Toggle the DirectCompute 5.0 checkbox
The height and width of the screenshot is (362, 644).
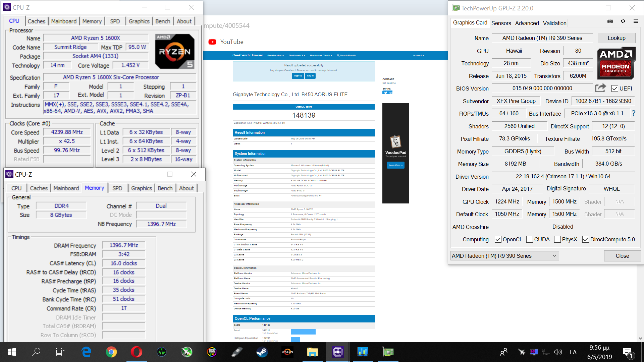[x=586, y=239]
